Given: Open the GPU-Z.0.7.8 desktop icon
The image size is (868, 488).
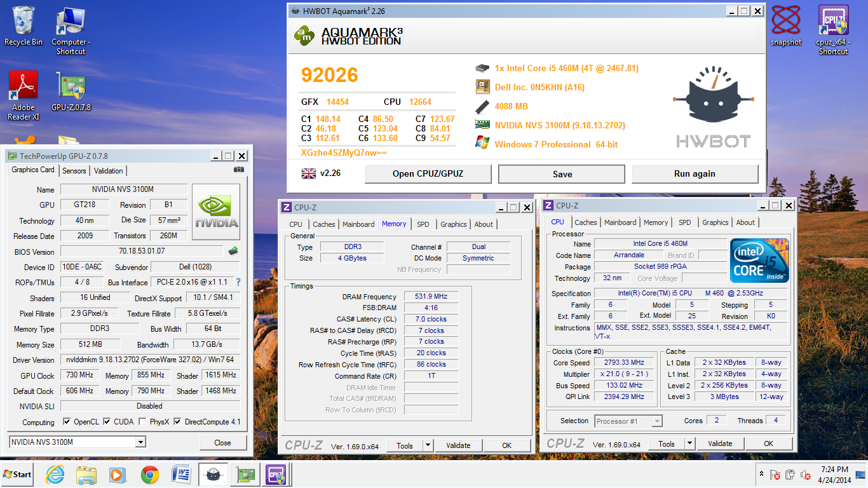Looking at the screenshot, I should [71, 91].
